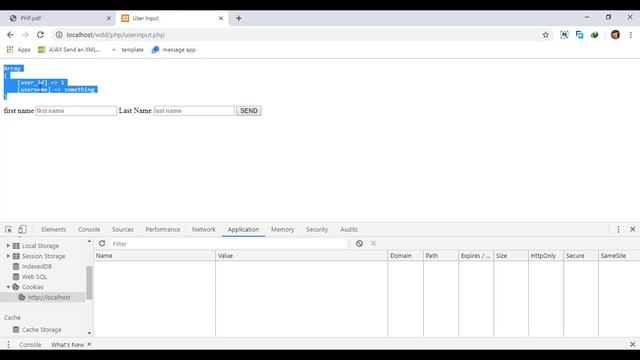Open a new browser tab

pos(239,18)
